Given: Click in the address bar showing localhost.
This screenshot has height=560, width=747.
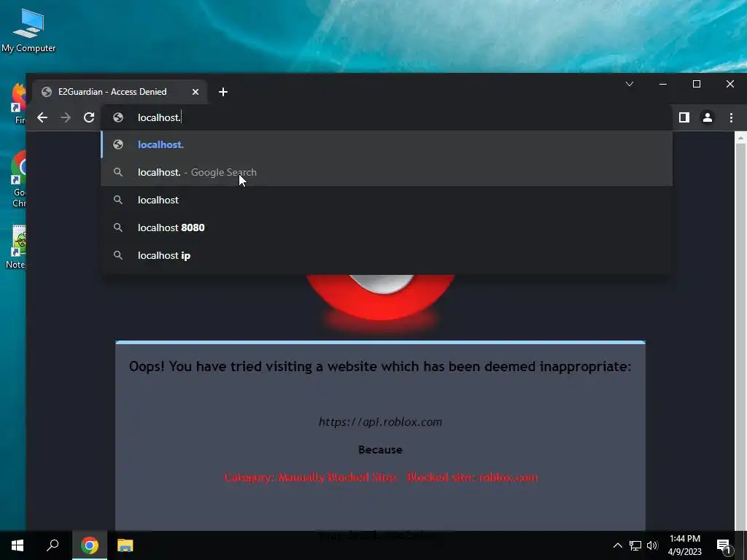Looking at the screenshot, I should coord(387,117).
